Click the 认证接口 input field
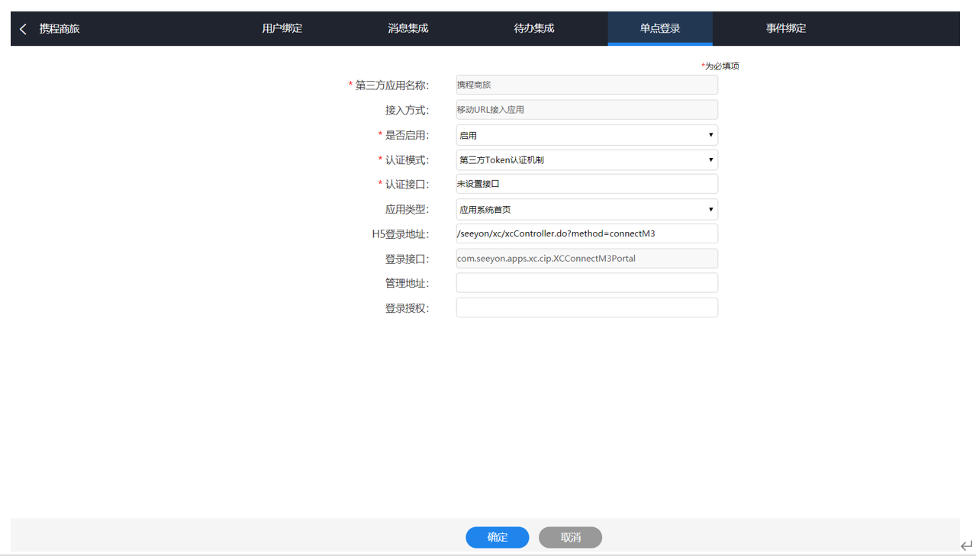The width and height of the screenshot is (976, 560). pos(586,184)
